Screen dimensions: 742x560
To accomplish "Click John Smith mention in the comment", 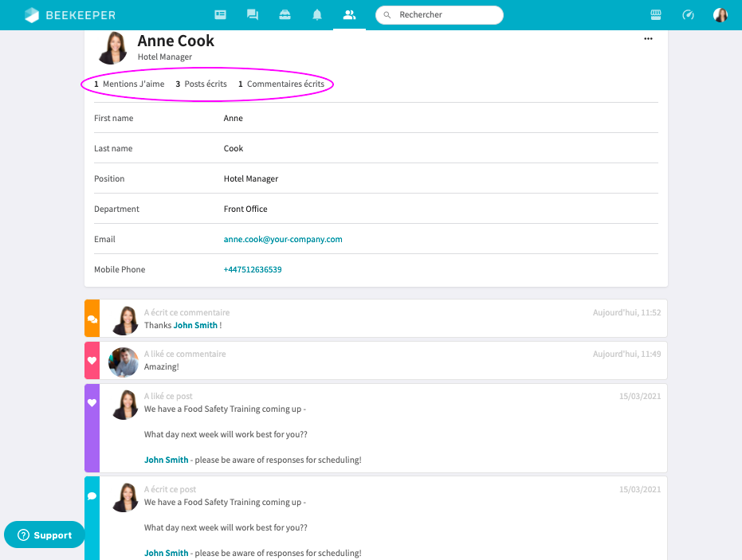I will [195, 325].
